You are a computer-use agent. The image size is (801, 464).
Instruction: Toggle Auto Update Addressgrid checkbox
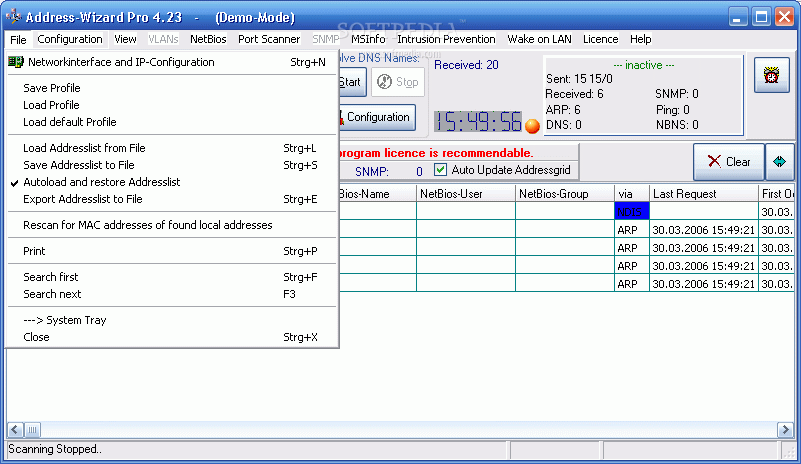[440, 170]
